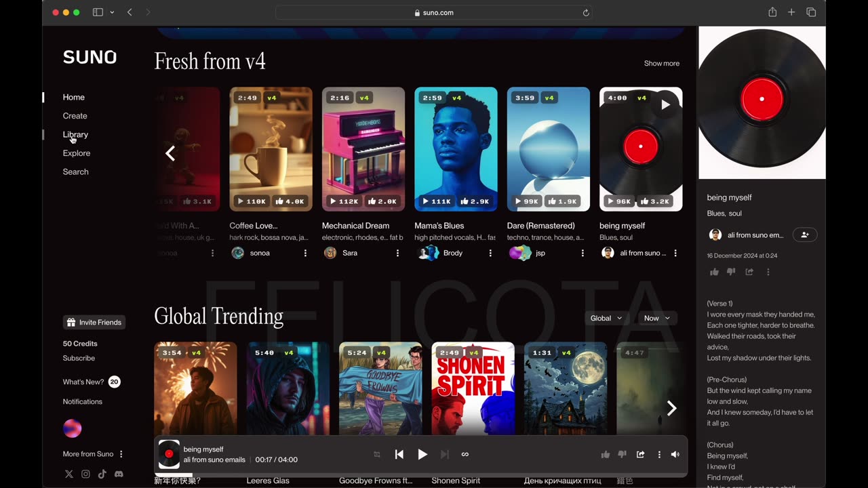Open options menu for Coffee Love song
Image resolution: width=868 pixels, height=488 pixels.
point(305,253)
